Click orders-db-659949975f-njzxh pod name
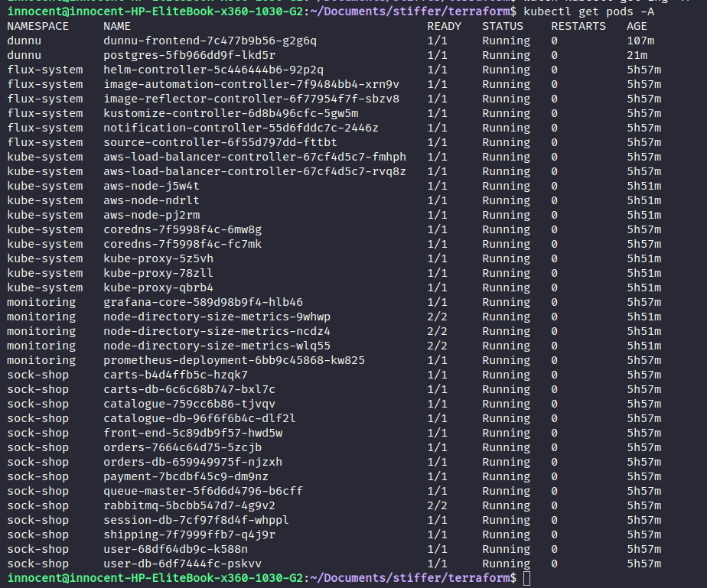The width and height of the screenshot is (707, 588). point(193,462)
